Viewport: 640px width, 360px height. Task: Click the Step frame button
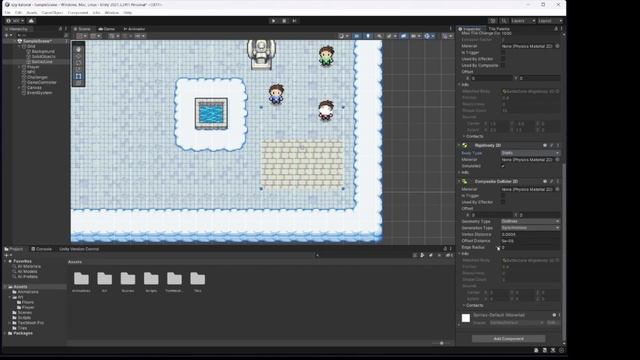click(294, 21)
